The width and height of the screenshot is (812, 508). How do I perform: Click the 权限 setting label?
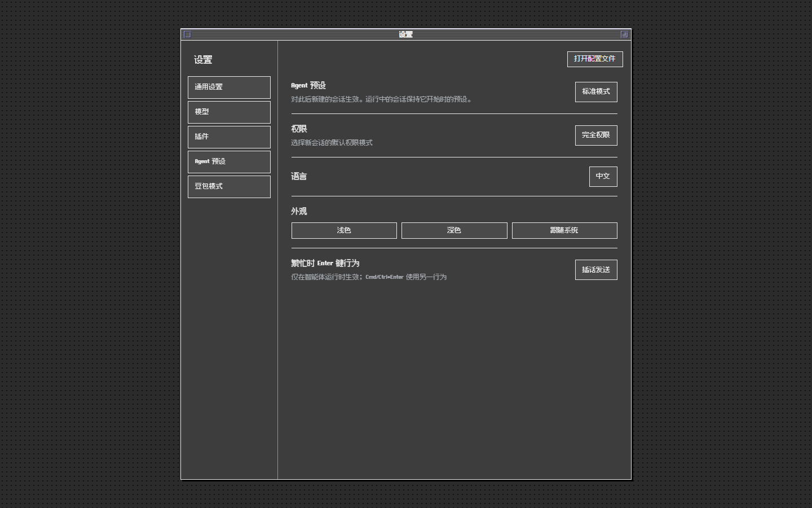coord(299,129)
